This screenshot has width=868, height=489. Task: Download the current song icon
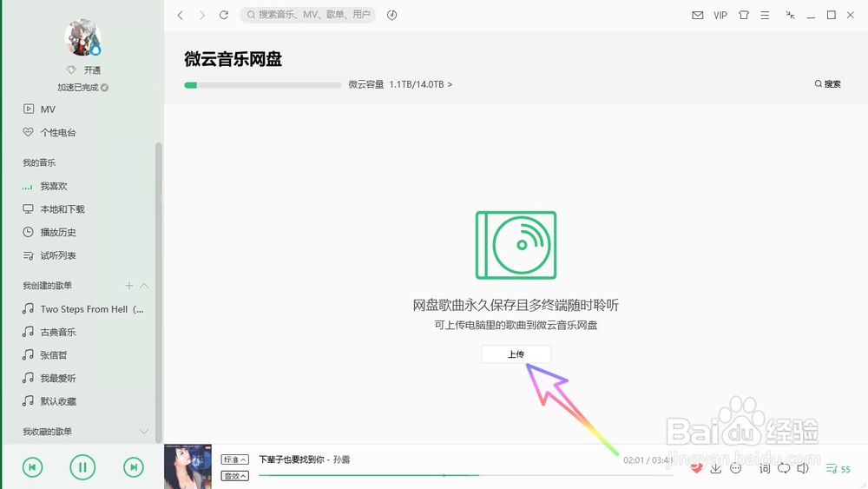click(x=716, y=468)
